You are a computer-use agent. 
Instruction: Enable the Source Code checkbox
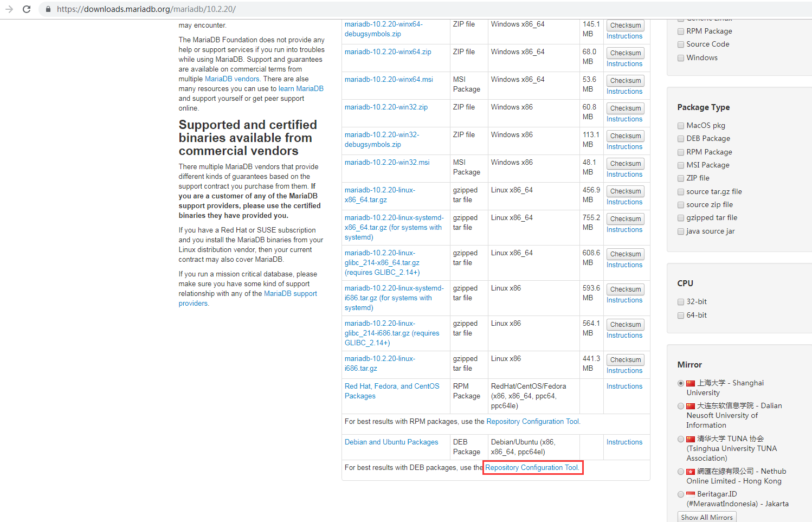(681, 44)
